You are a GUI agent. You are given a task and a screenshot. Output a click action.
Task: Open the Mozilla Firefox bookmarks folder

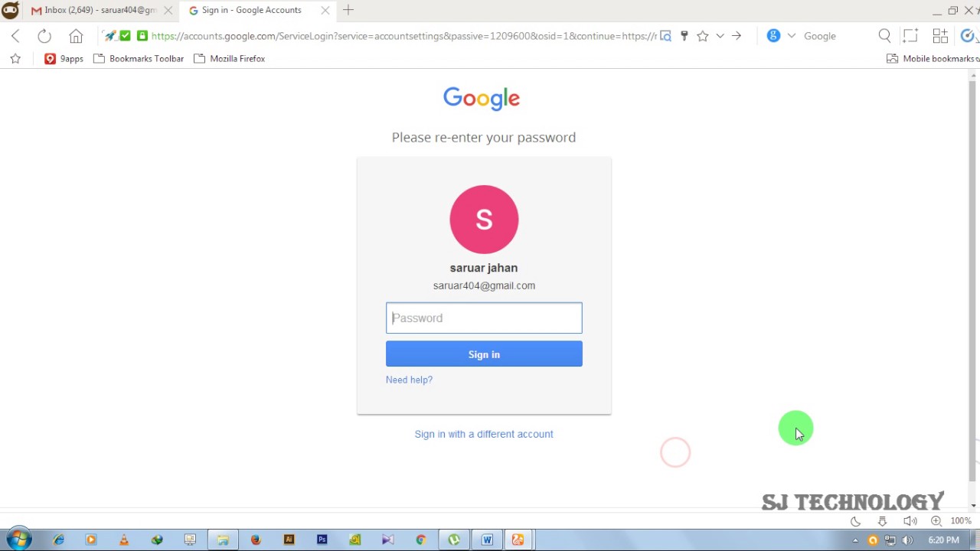coord(230,59)
